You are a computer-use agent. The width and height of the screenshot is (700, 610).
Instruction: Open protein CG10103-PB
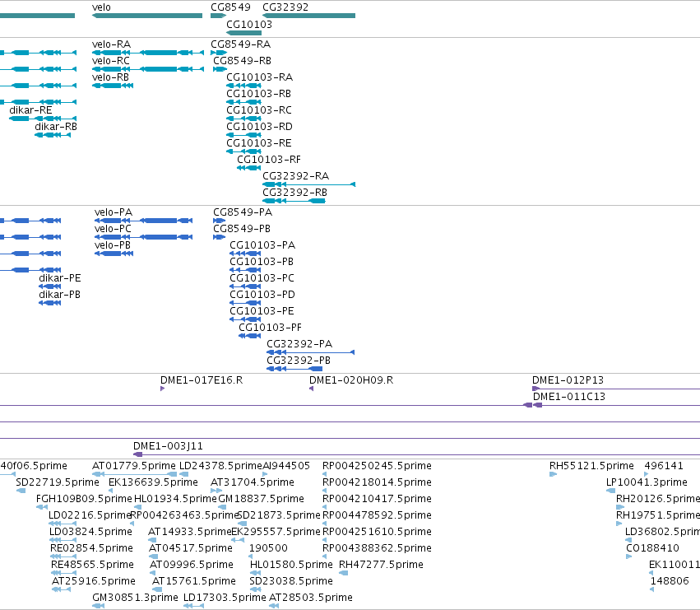coord(262,262)
